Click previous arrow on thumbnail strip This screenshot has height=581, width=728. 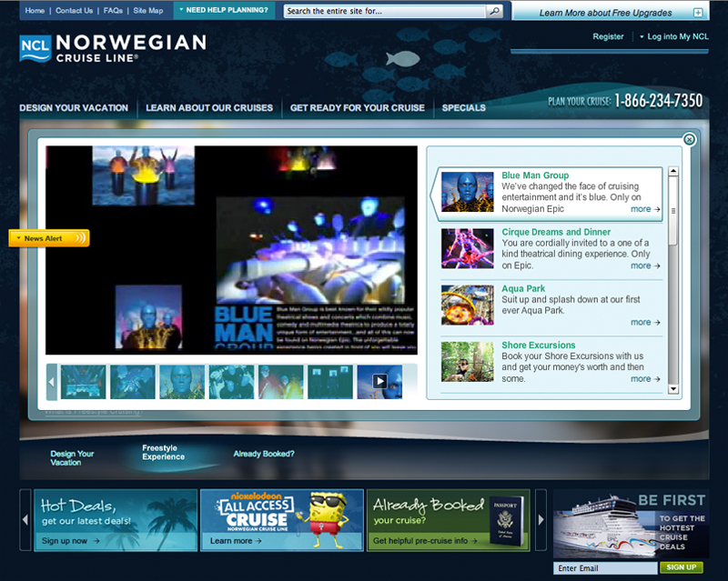click(52, 382)
